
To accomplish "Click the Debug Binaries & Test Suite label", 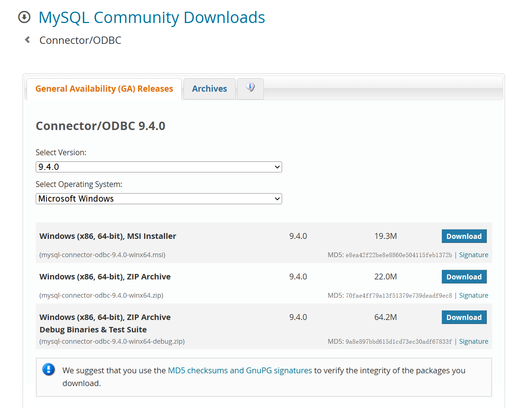I will [x=93, y=330].
